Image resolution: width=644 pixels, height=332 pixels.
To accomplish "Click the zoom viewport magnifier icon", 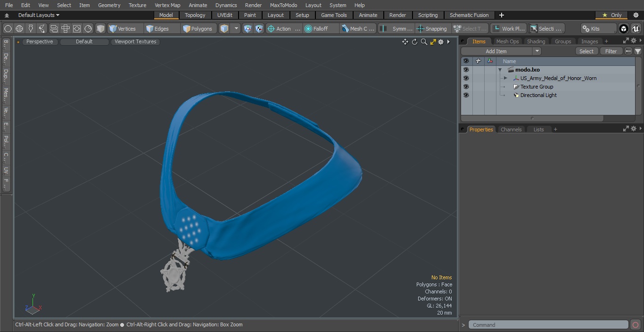I will coord(424,42).
